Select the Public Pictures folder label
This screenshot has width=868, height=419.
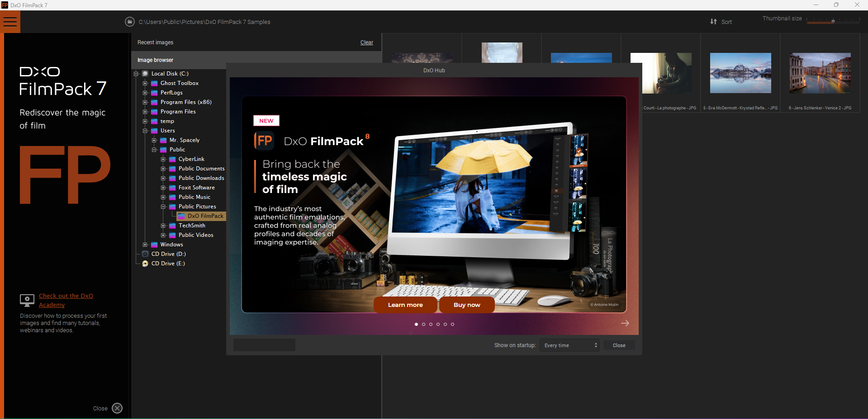197,207
